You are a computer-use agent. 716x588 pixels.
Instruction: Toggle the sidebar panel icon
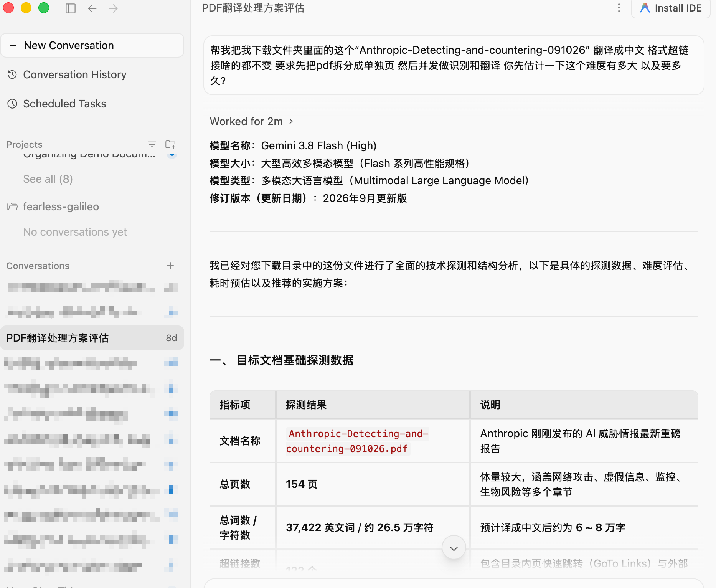tap(71, 8)
